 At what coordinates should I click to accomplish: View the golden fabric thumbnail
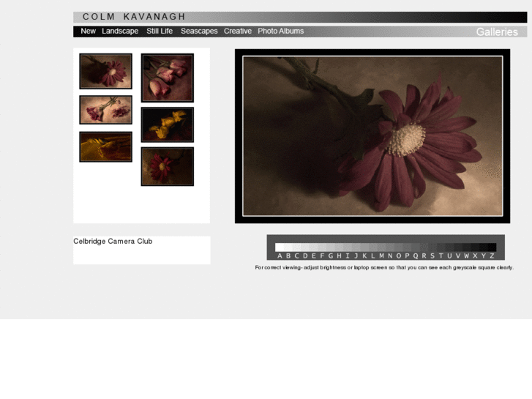[x=106, y=146]
